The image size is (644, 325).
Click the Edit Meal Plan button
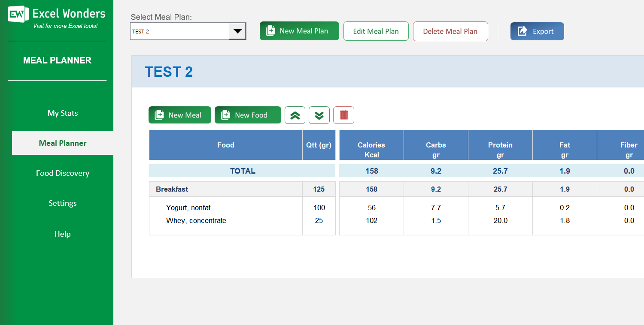[376, 31]
